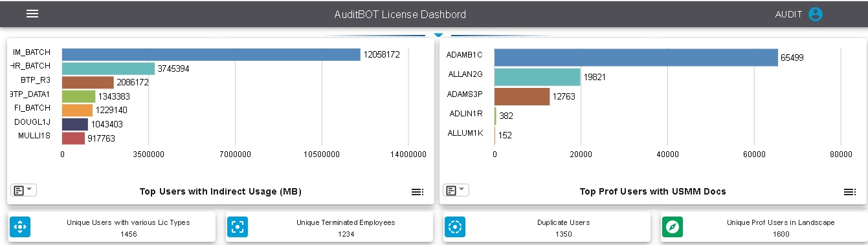Image resolution: width=868 pixels, height=245 pixels.
Task: Click the ALLAN2G bar showing 19821
Action: click(x=537, y=77)
